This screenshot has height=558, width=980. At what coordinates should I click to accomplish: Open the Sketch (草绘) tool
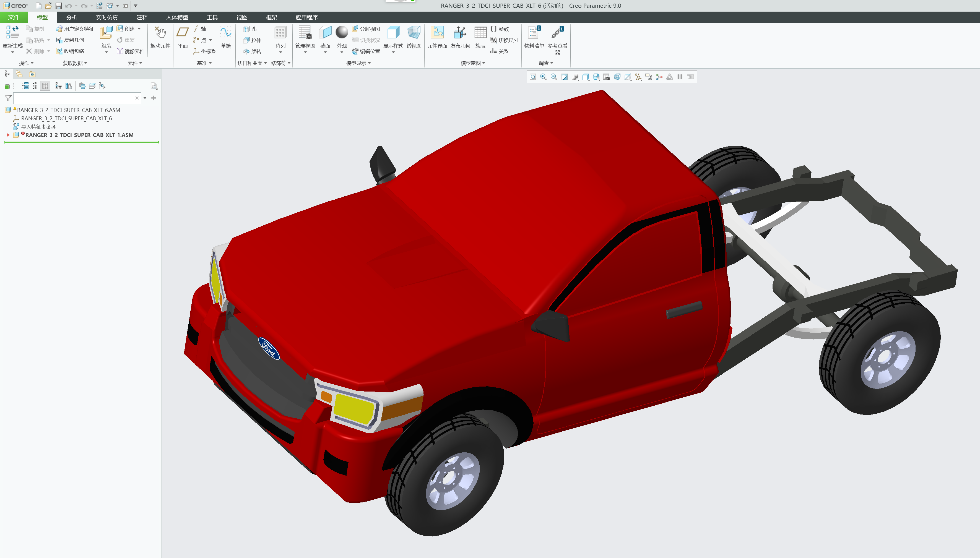[x=226, y=33]
